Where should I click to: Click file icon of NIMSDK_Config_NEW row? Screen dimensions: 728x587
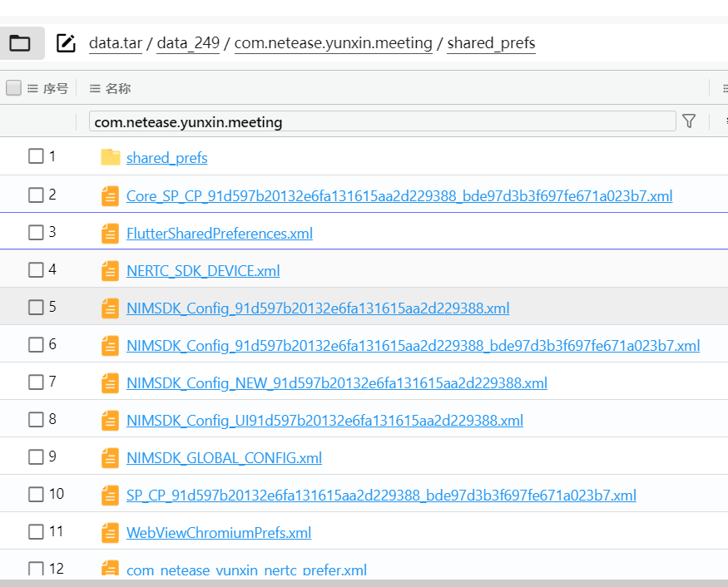(110, 383)
